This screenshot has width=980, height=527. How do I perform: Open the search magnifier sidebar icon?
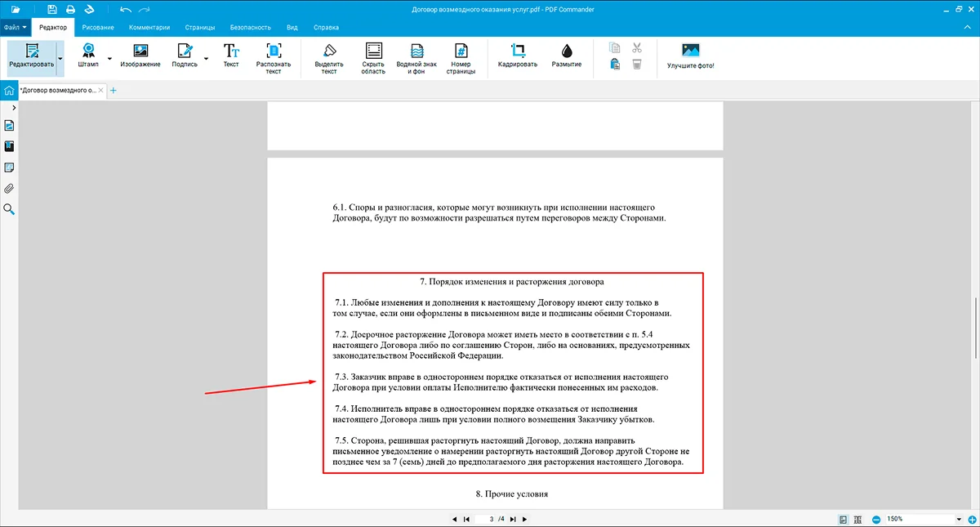point(10,209)
